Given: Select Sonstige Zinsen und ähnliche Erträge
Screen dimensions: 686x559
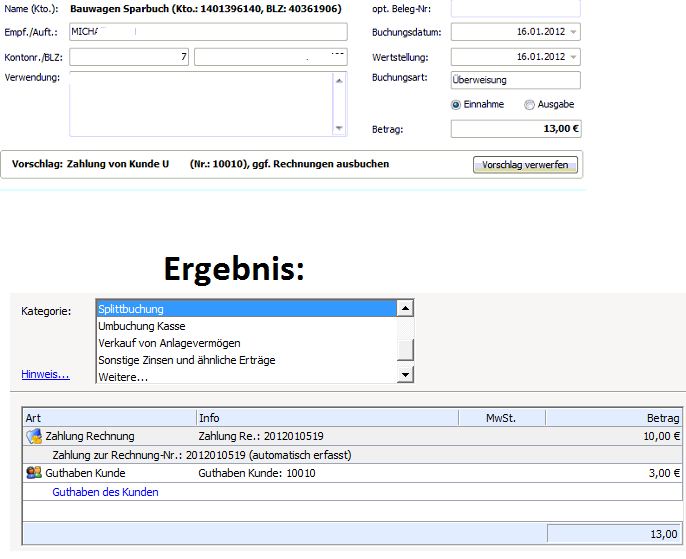Looking at the screenshot, I should (x=246, y=360).
